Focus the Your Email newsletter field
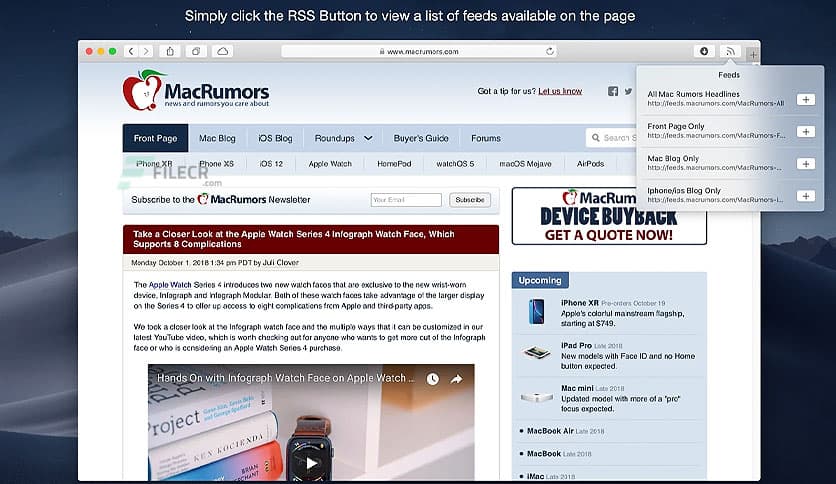 coord(406,200)
